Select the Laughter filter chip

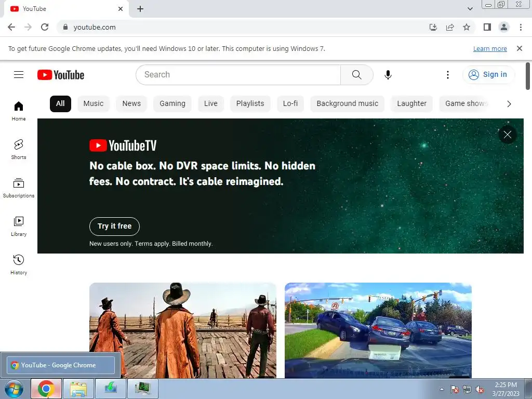pyautogui.click(x=411, y=103)
